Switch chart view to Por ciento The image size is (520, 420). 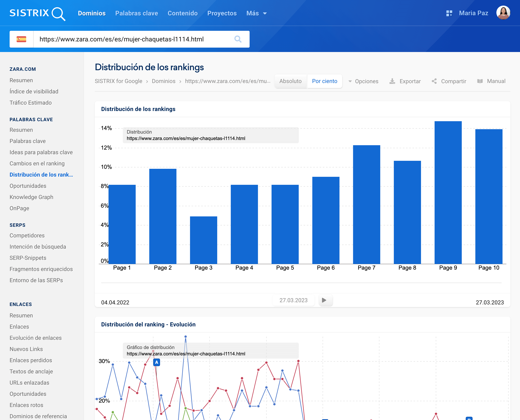coord(324,81)
